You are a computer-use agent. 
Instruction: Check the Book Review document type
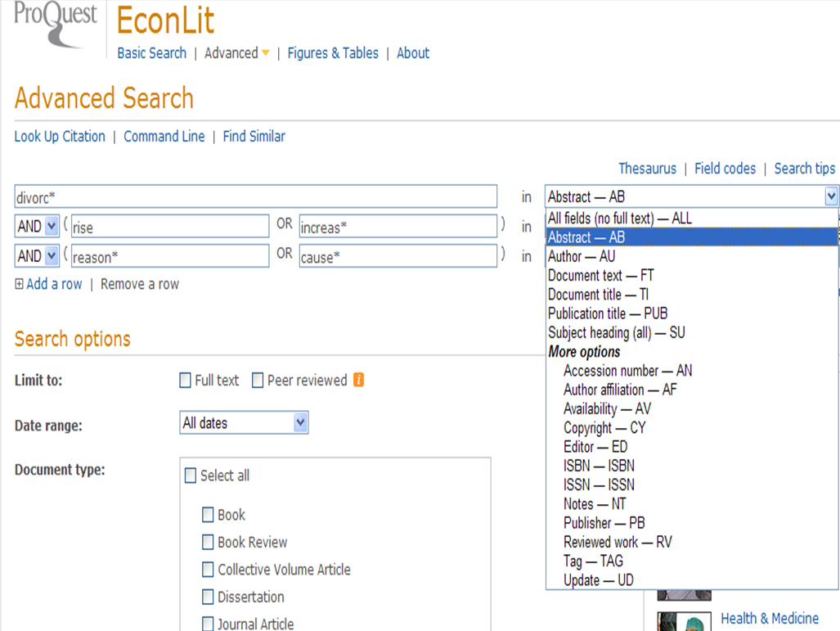click(208, 542)
